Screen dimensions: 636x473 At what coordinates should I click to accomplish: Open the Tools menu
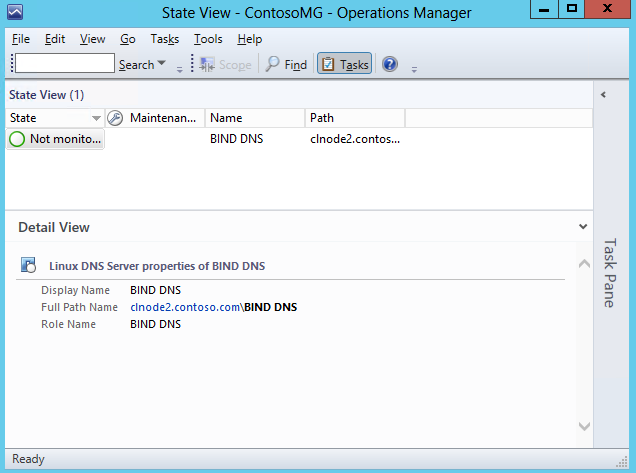point(208,39)
